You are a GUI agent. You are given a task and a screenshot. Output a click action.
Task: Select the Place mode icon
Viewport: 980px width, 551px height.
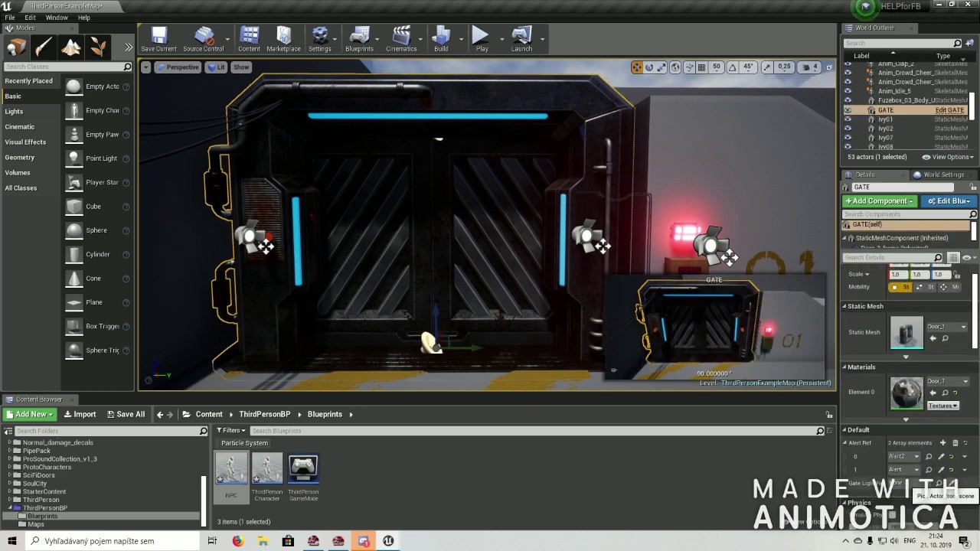[x=16, y=47]
